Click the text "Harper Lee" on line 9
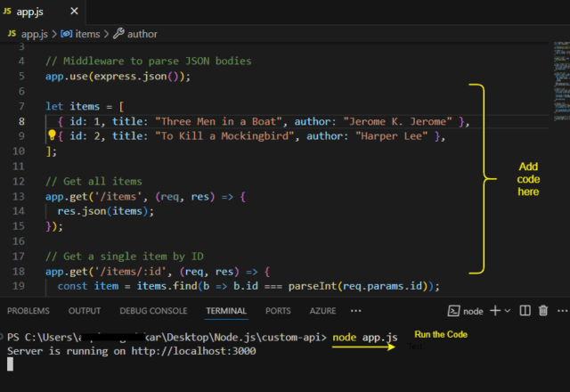 tap(392, 136)
